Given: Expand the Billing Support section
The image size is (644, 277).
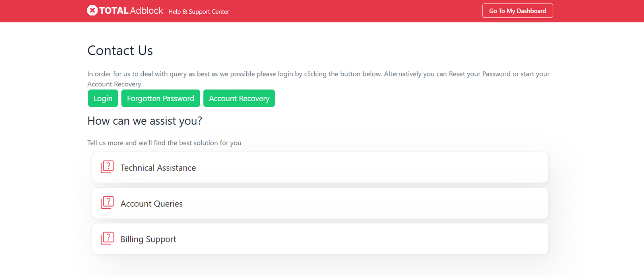Looking at the screenshot, I should coord(320,239).
